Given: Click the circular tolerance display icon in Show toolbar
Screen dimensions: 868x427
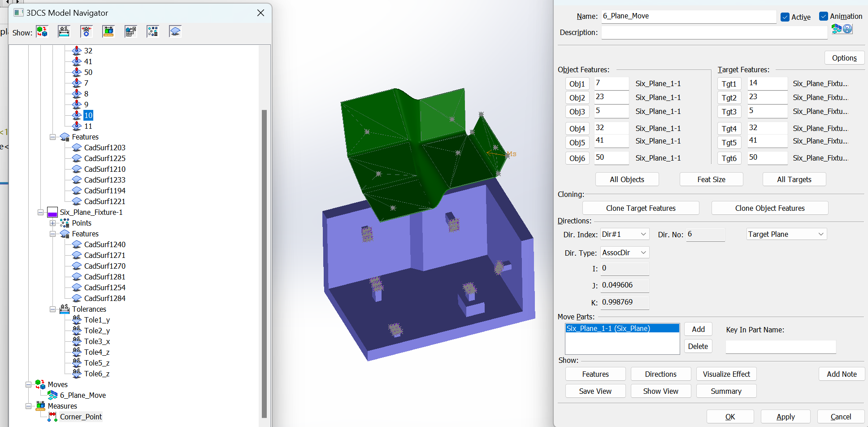Looking at the screenshot, I should pyautogui.click(x=87, y=31).
